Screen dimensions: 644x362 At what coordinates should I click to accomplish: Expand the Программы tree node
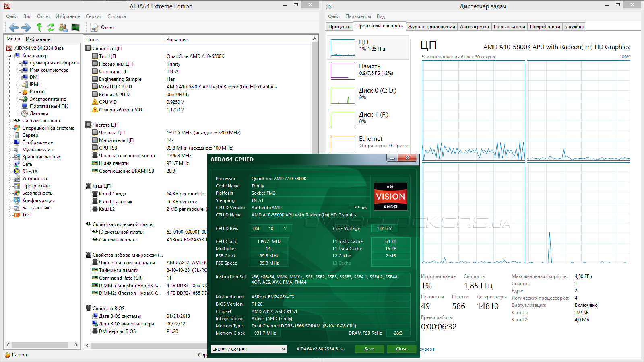click(x=10, y=186)
